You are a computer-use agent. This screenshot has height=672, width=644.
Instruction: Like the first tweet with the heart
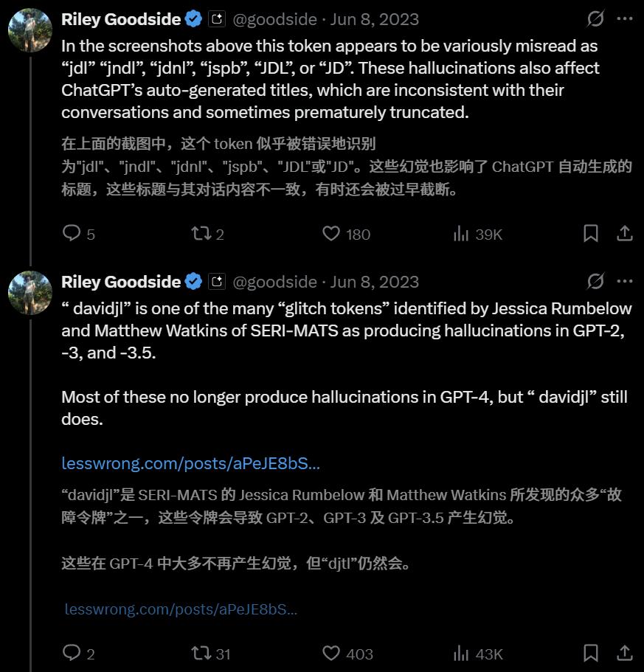[332, 234]
